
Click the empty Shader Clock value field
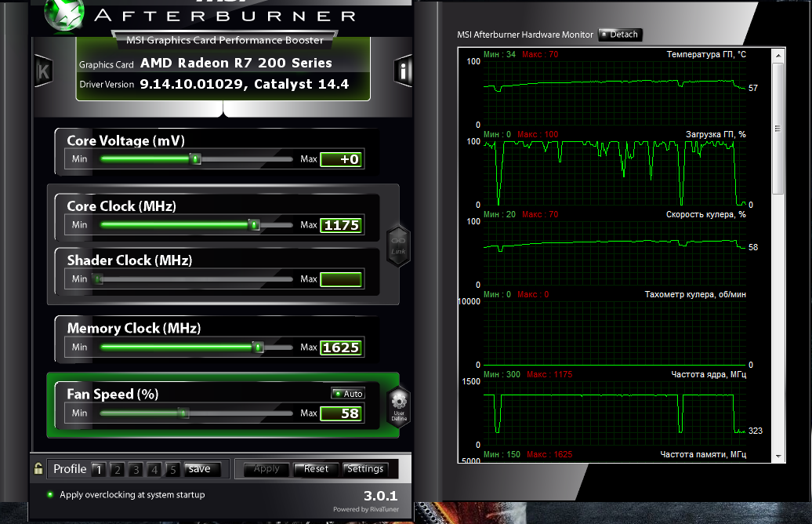pyautogui.click(x=341, y=279)
